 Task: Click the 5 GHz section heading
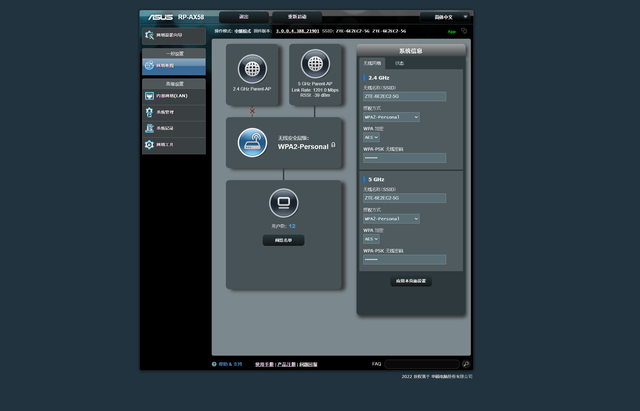[376, 179]
